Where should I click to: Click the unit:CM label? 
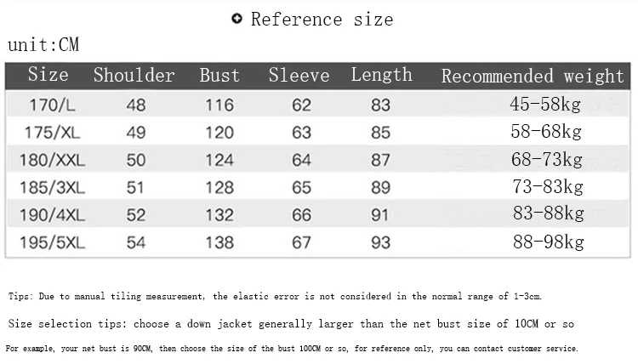43,45
